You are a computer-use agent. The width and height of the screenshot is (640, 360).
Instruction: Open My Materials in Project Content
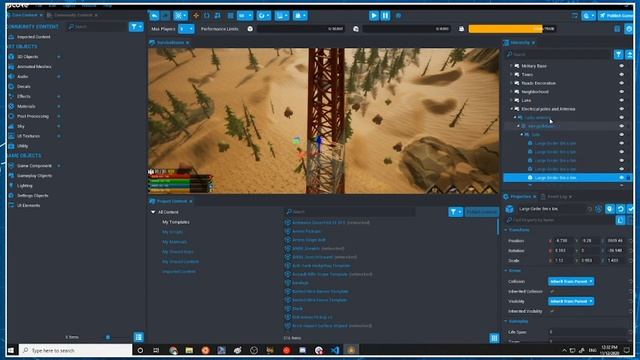175,242
